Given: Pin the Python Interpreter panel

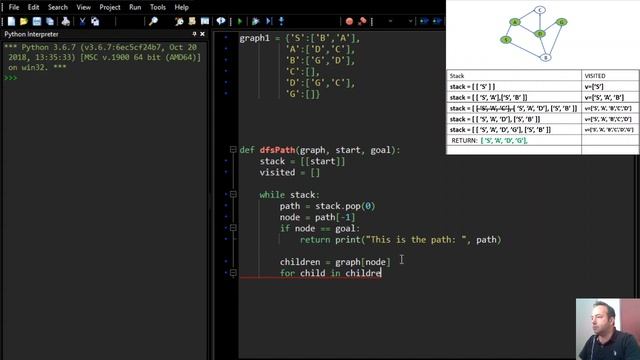Looking at the screenshot, I should click(194, 34).
